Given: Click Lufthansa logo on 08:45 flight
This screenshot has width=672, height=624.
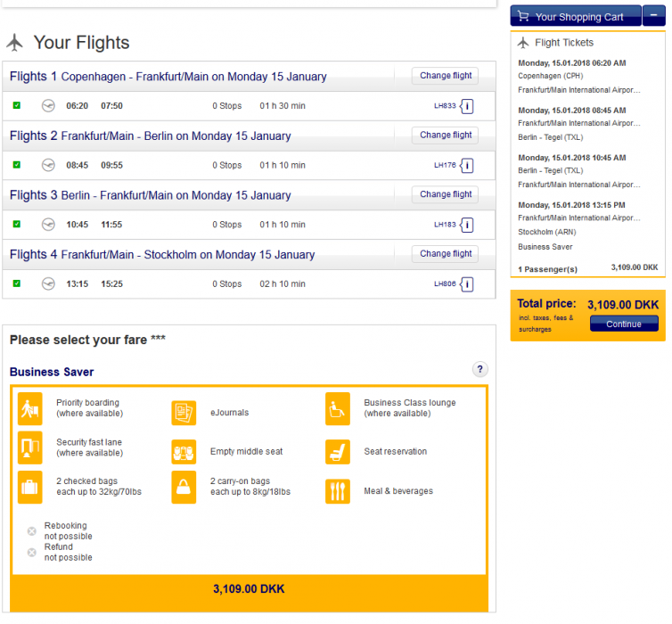Looking at the screenshot, I should coord(48,165).
